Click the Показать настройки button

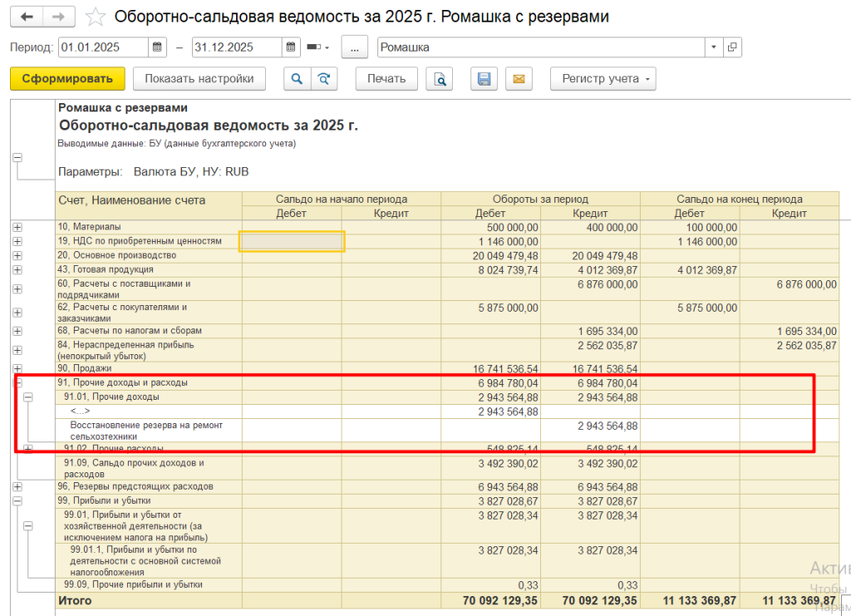pos(199,79)
